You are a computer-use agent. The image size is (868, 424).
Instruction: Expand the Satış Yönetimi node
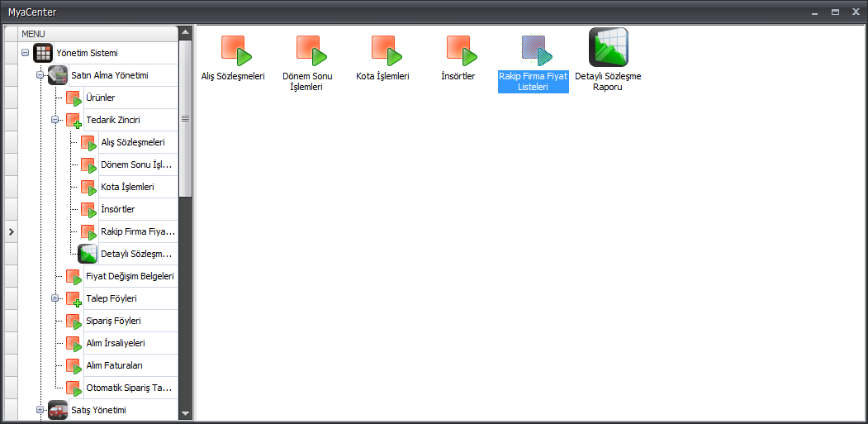point(40,410)
